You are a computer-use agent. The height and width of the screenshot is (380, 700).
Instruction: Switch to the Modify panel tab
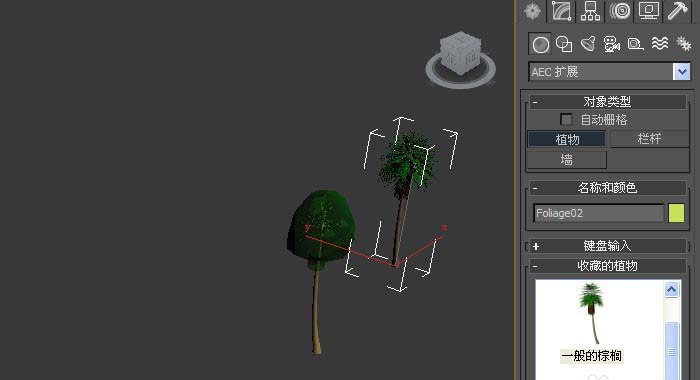point(562,11)
